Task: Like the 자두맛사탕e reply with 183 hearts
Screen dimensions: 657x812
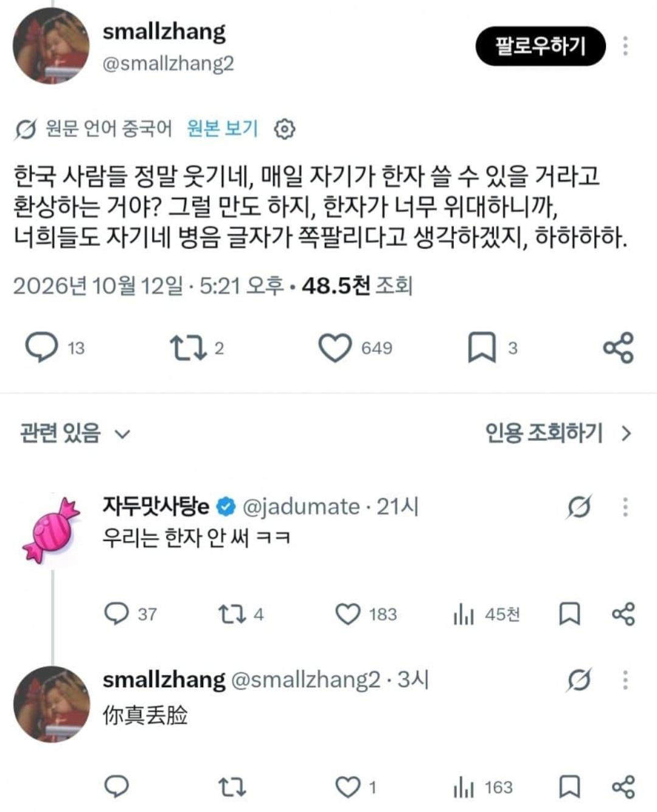Action: [x=348, y=614]
